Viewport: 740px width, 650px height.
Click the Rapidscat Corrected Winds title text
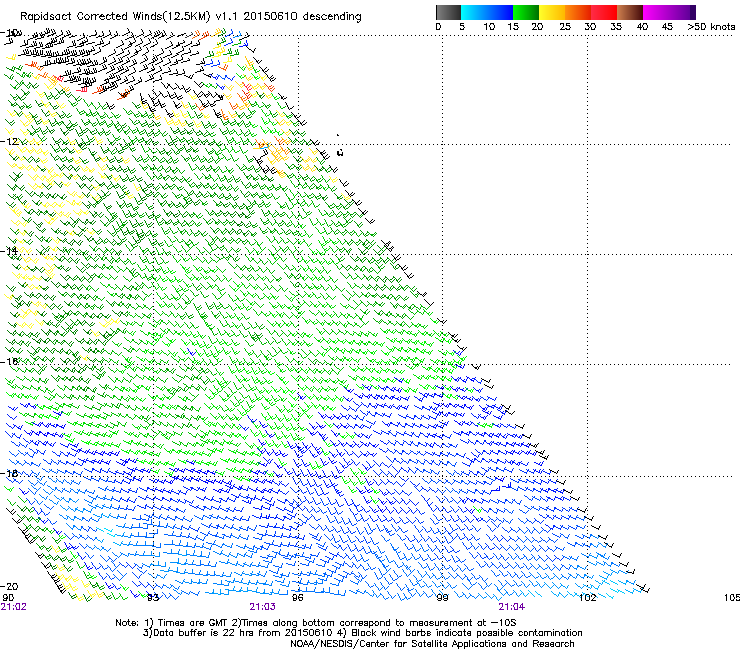point(191,17)
